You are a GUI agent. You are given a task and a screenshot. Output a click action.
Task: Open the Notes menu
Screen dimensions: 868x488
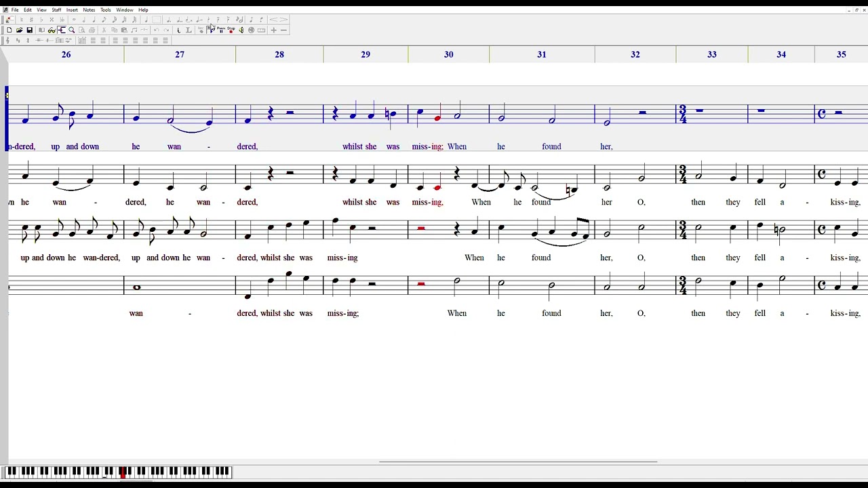tap(89, 10)
